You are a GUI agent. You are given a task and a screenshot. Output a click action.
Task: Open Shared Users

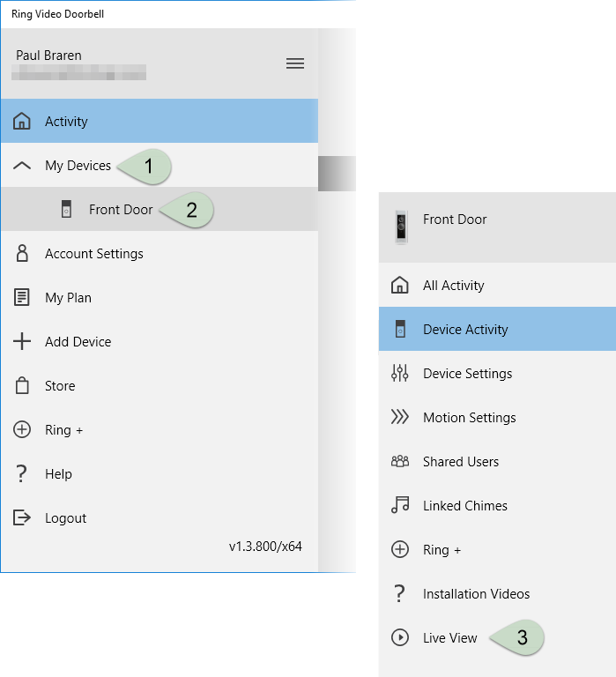[x=497, y=461]
